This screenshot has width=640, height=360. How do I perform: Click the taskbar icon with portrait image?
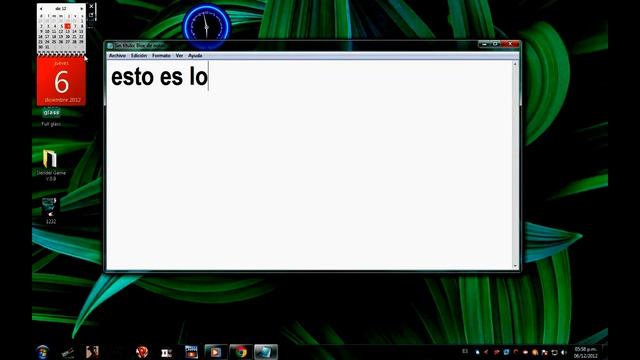[x=92, y=352]
